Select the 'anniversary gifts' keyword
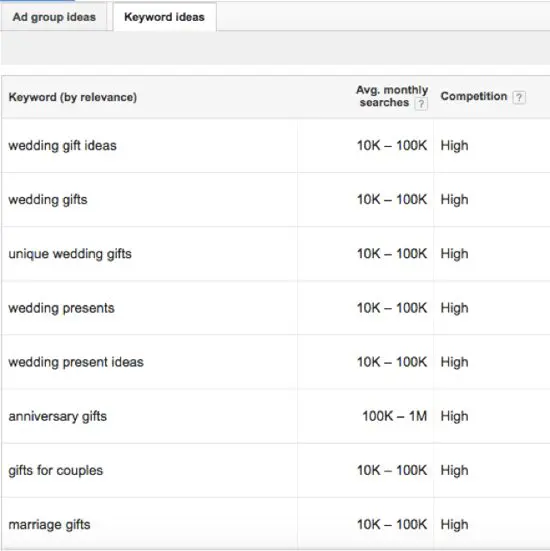 pyautogui.click(x=58, y=416)
